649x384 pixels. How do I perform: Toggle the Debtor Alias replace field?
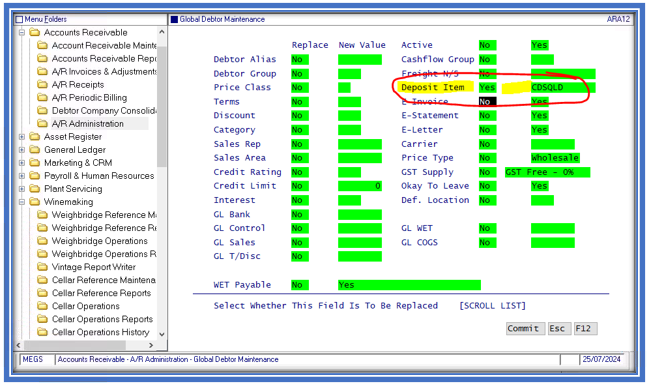coord(300,60)
